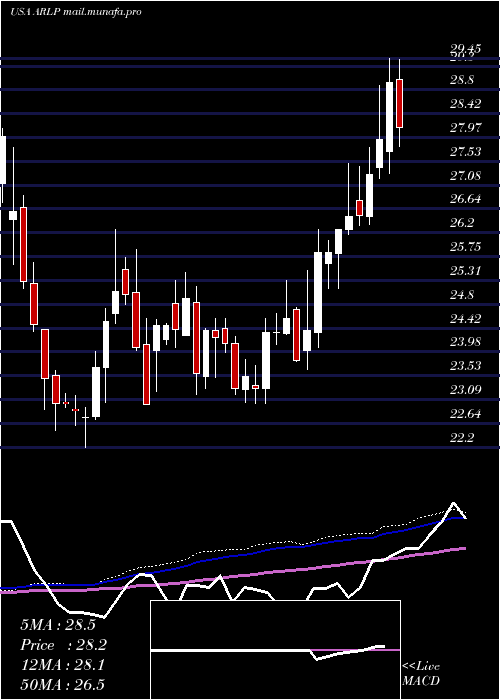Click the 'Price : 28.2' readout
Image resolution: width=500 pixels, height=700 pixels.
[x=64, y=645]
